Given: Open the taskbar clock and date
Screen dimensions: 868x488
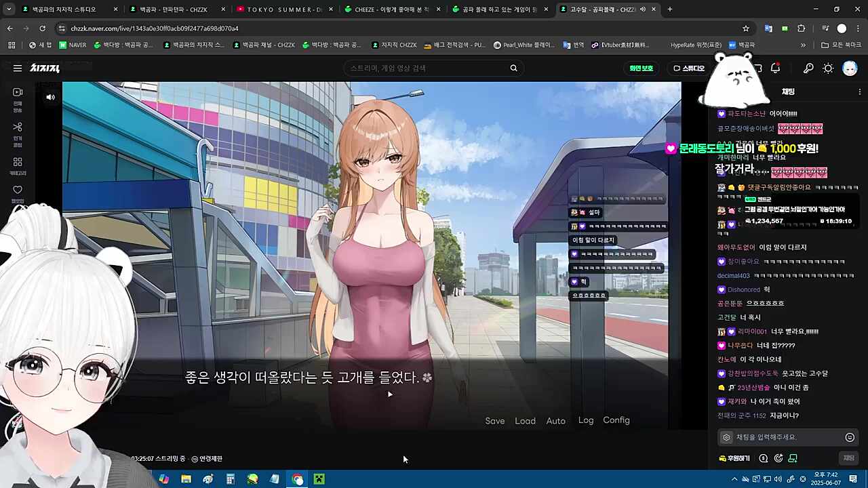Looking at the screenshot, I should (x=825, y=479).
